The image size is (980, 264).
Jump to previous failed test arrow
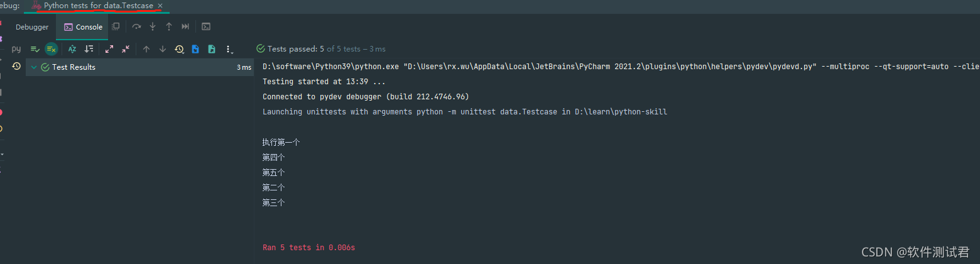point(146,49)
